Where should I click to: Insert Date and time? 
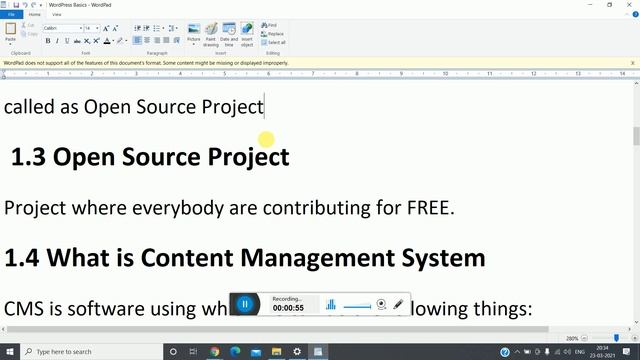click(229, 34)
